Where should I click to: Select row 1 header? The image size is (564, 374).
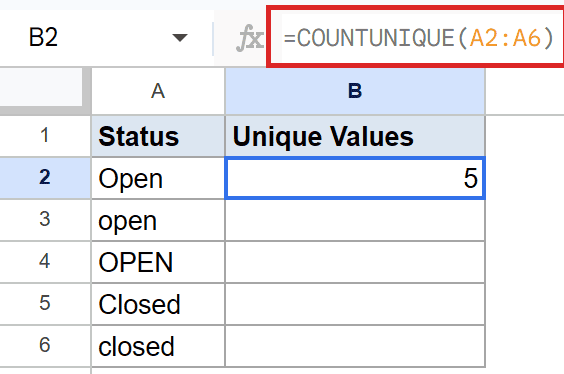(x=45, y=136)
